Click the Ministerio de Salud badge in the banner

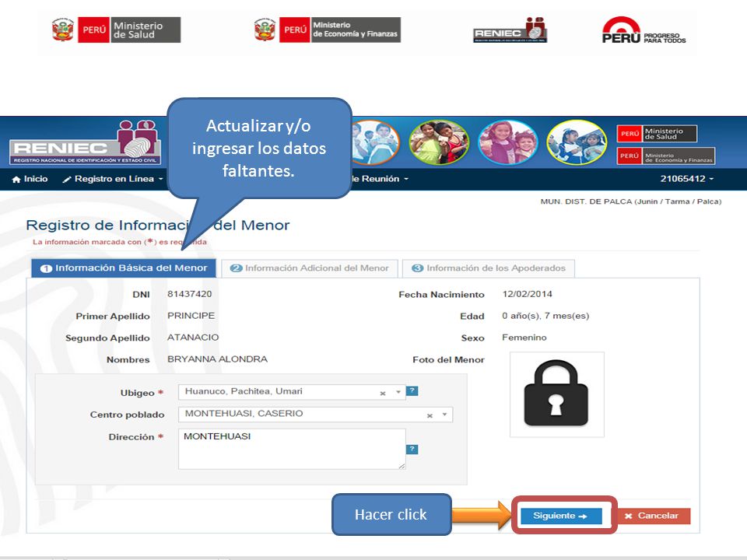(657, 134)
